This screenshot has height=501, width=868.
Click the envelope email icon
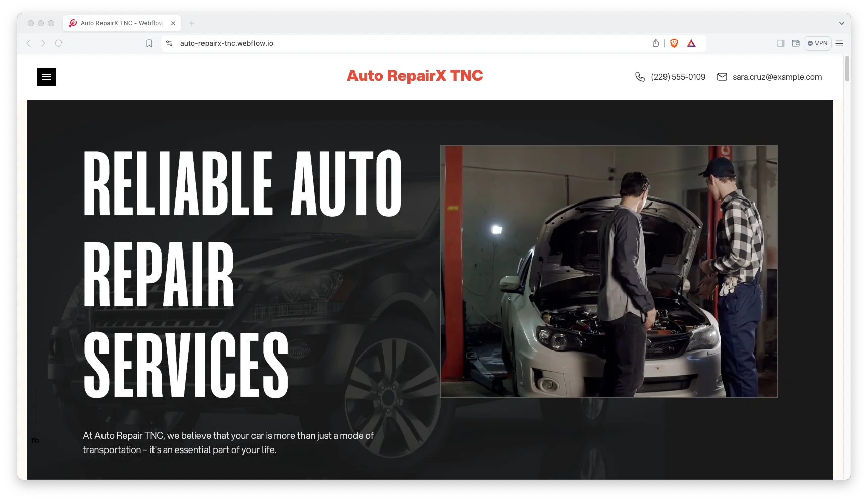tap(722, 77)
